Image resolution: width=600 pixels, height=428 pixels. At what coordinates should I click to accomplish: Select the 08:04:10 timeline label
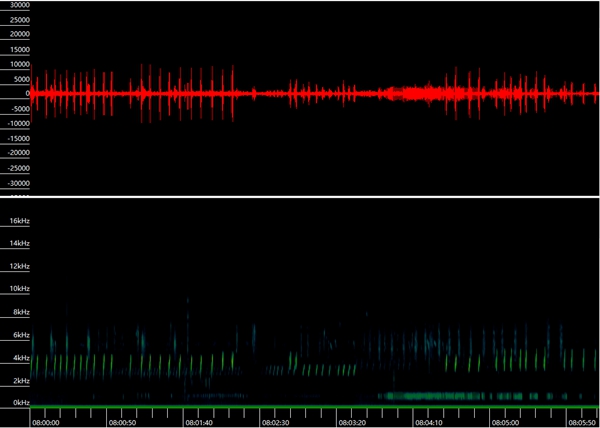click(429, 422)
